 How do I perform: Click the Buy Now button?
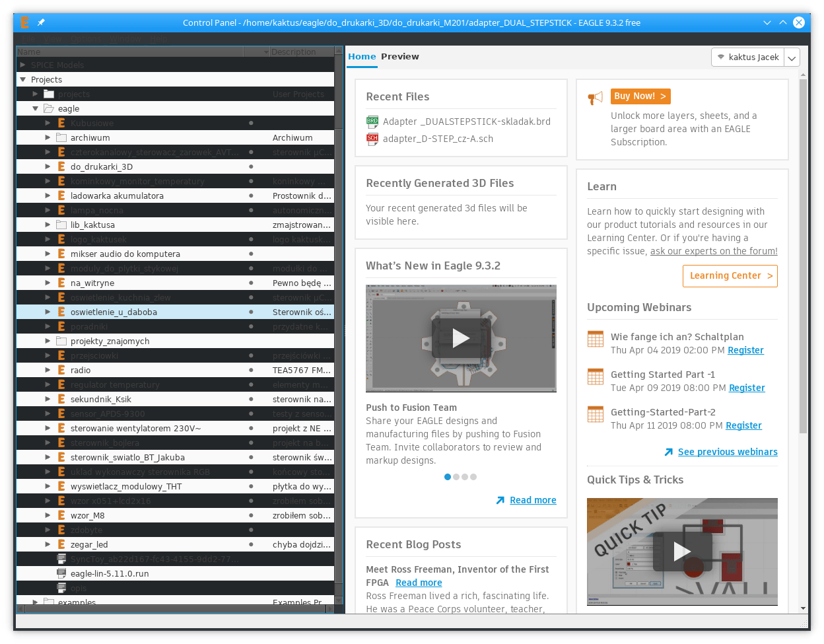(x=640, y=96)
